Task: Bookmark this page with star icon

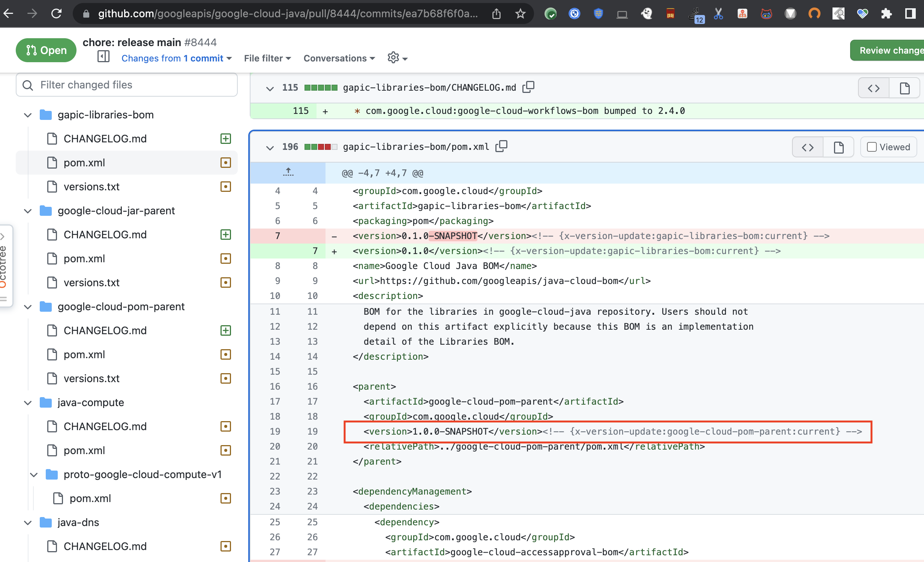Action: (520, 14)
